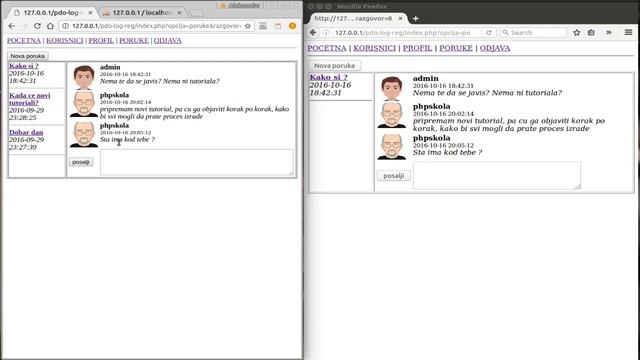Screen dimensions: 640x360
Task: Click Nova poruka button in Chrome window
Action: point(28,56)
